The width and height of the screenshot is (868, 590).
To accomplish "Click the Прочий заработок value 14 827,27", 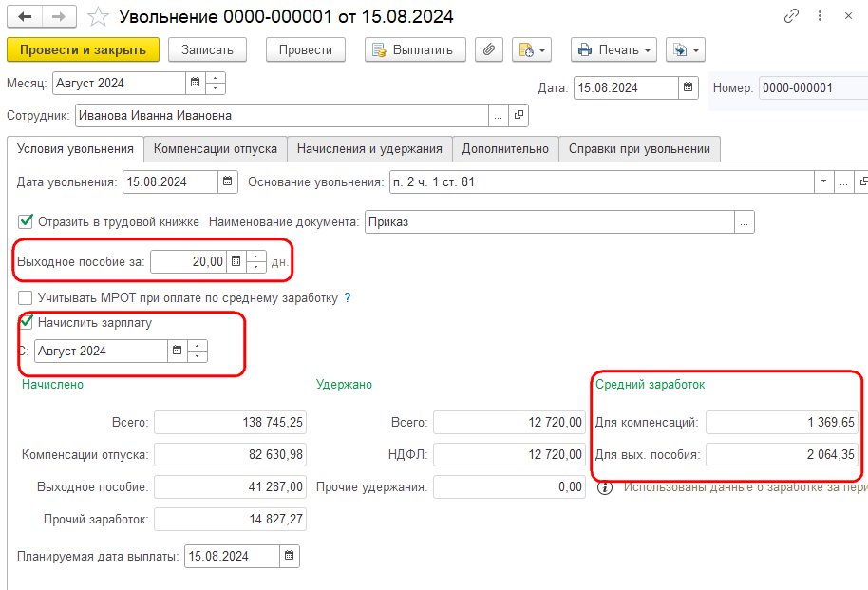I will pos(230,519).
